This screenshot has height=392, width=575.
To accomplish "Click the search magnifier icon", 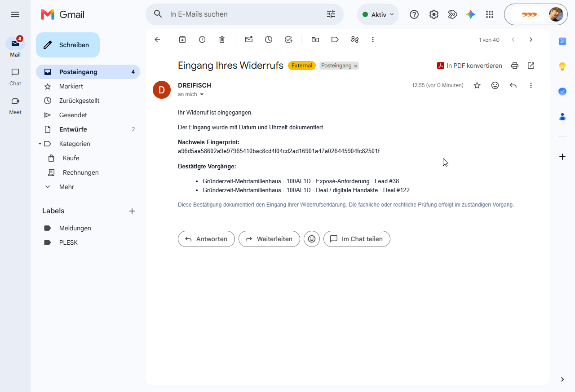I will [158, 14].
